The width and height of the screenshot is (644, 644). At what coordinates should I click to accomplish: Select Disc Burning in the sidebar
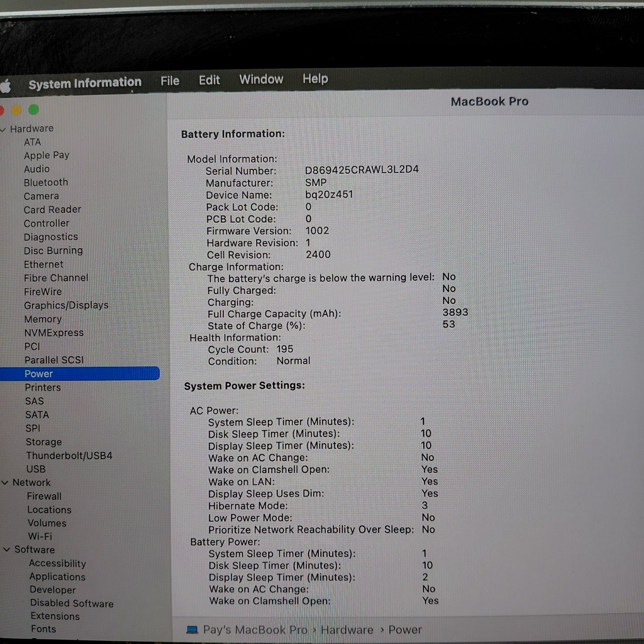(53, 250)
